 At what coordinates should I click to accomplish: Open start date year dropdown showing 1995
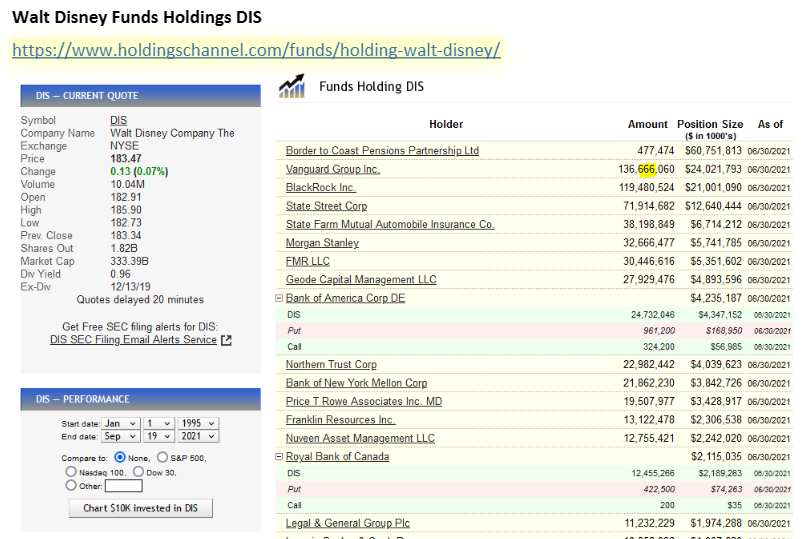click(x=198, y=424)
